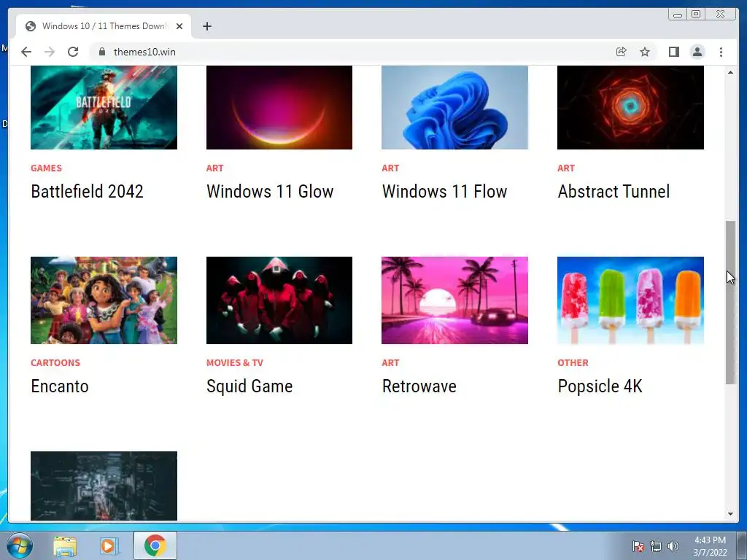
Task: Open the Chrome three-dot menu
Action: point(721,52)
